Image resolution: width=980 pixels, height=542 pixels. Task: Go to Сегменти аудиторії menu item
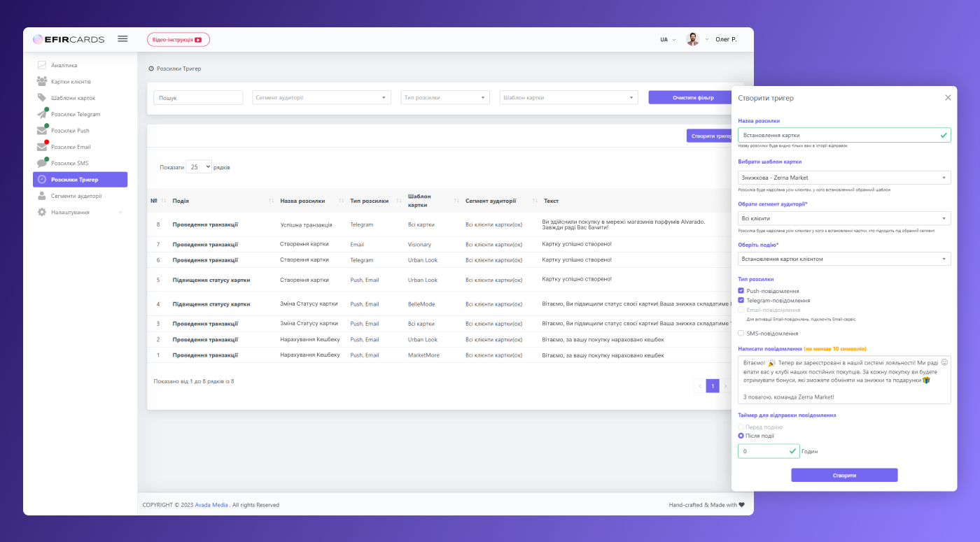click(76, 196)
